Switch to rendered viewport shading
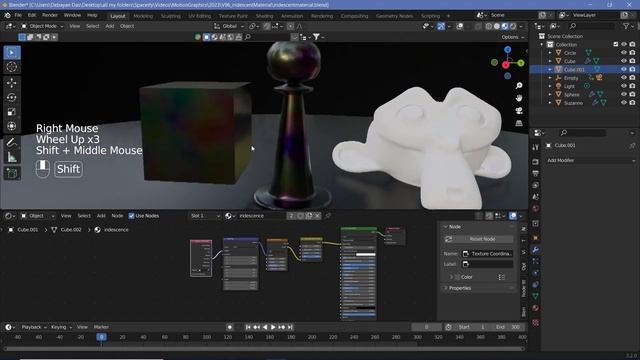Screen dimensions: 640x360 pos(513,26)
